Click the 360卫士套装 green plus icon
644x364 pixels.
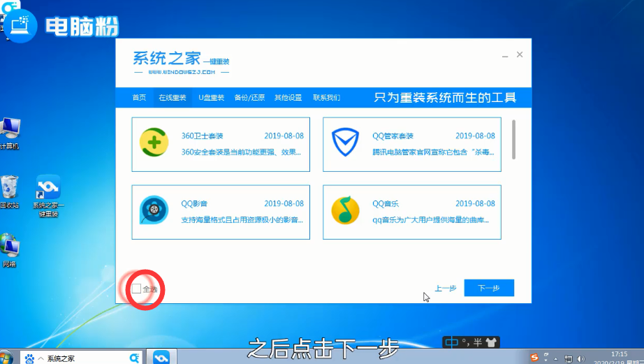[154, 142]
